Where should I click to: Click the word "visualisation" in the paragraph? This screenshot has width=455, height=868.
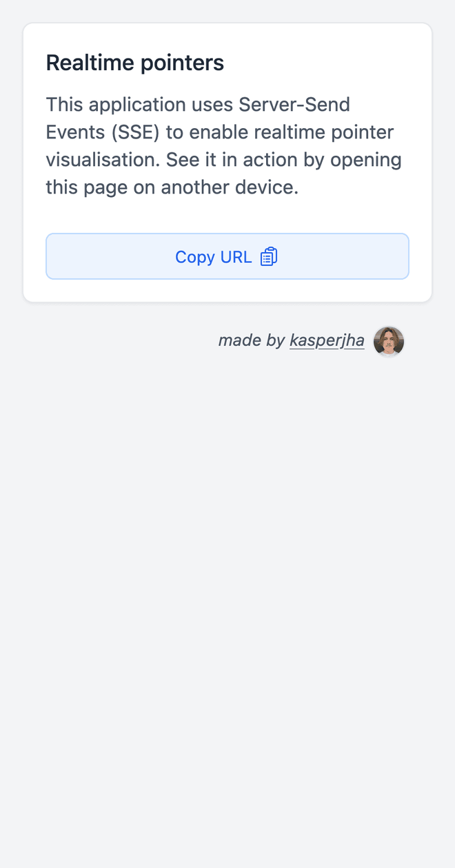[101, 160]
